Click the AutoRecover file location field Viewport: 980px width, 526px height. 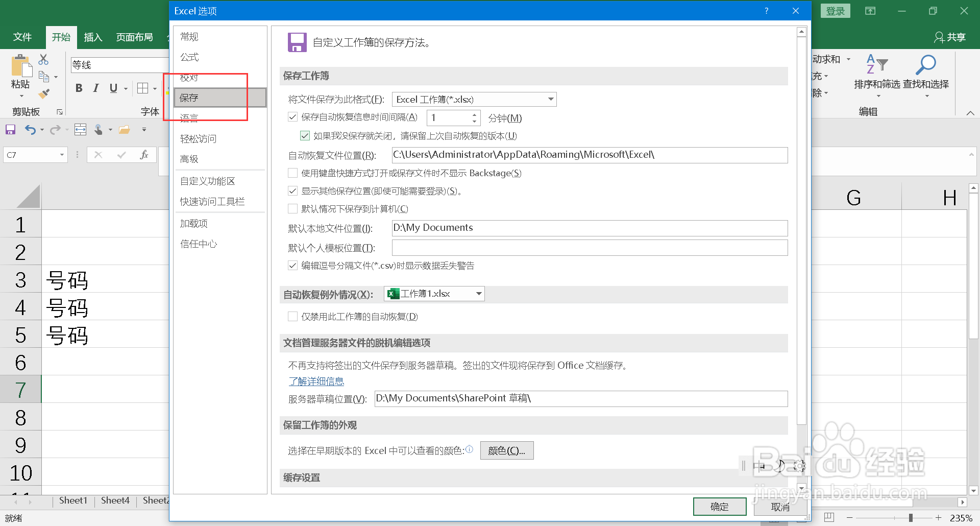click(x=590, y=155)
